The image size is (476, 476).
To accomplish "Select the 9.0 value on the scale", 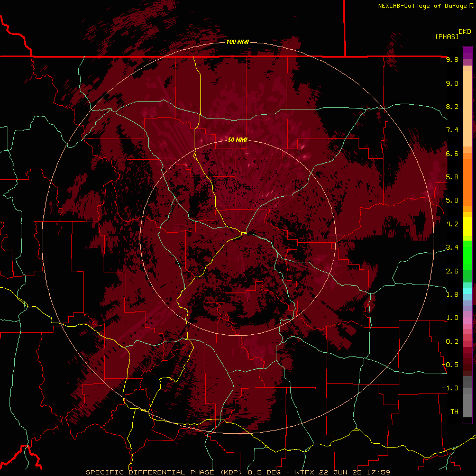I will click(452, 84).
